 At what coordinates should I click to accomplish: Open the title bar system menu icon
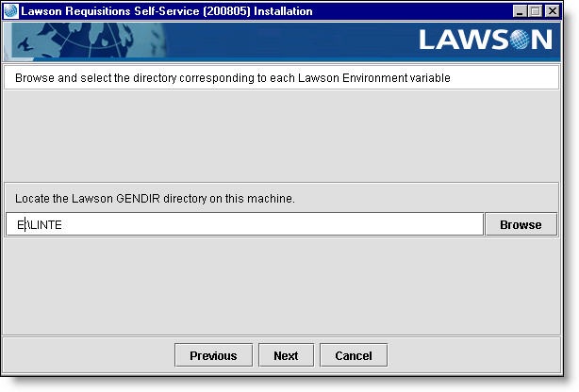coord(11,11)
